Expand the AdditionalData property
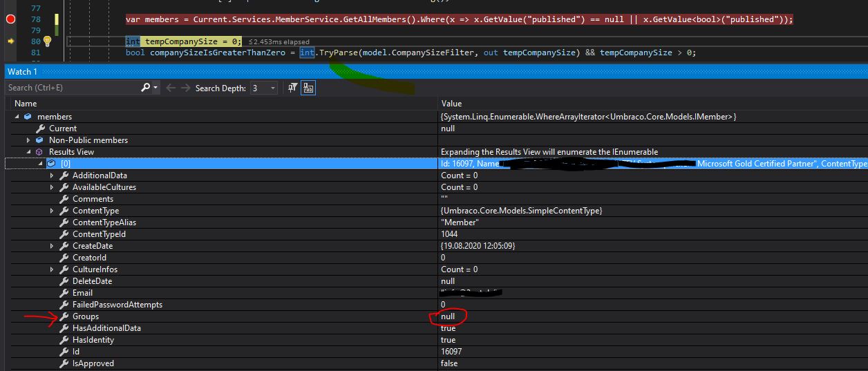 pos(52,175)
